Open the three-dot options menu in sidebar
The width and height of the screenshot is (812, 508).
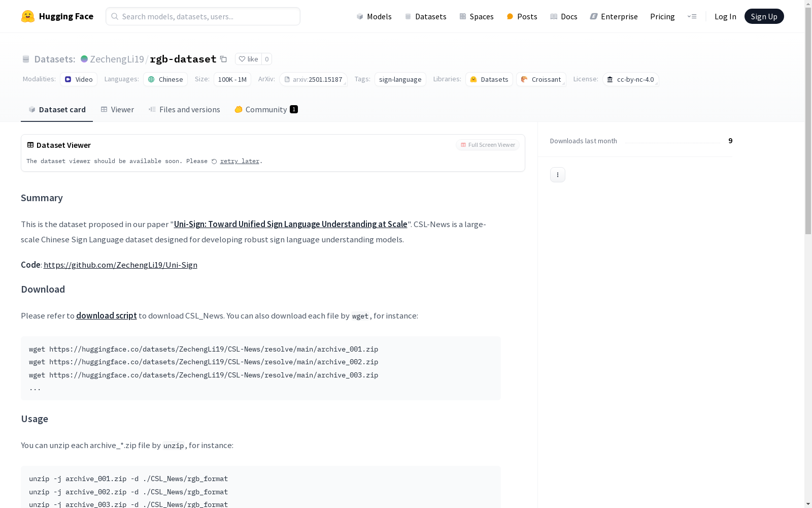(557, 175)
